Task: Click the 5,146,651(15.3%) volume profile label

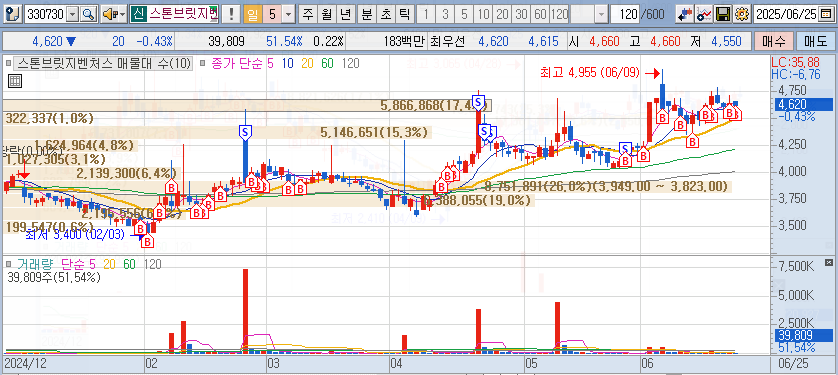Action: [374, 132]
